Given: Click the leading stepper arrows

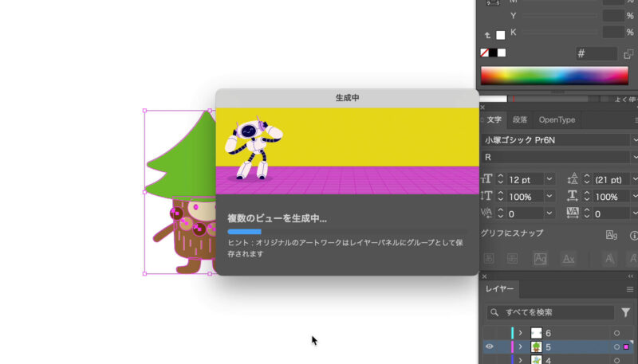Looking at the screenshot, I should point(587,179).
